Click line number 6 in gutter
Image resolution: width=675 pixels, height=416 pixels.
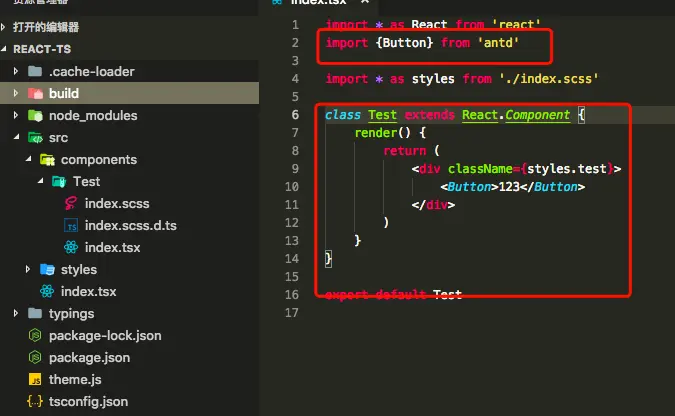pyautogui.click(x=295, y=115)
